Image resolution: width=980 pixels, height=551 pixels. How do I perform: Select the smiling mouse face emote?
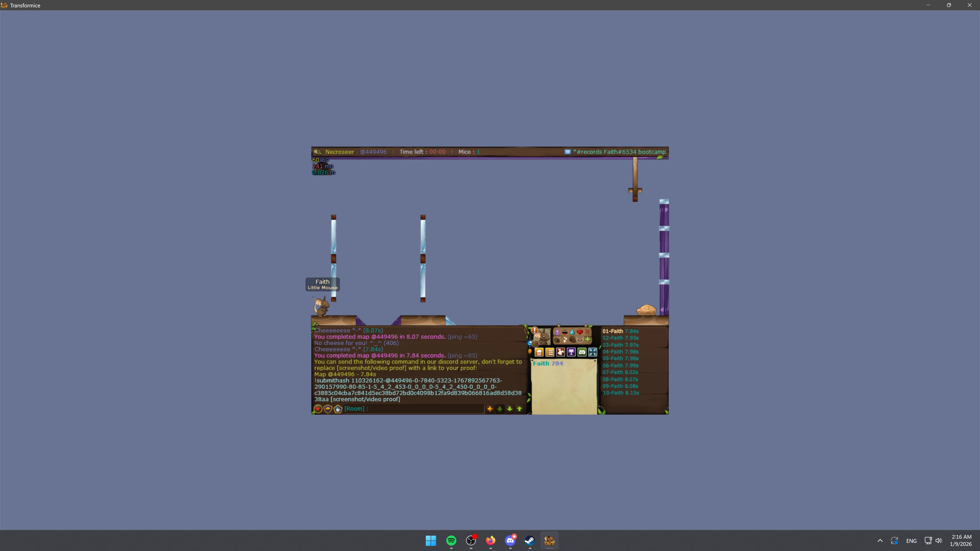point(580,340)
